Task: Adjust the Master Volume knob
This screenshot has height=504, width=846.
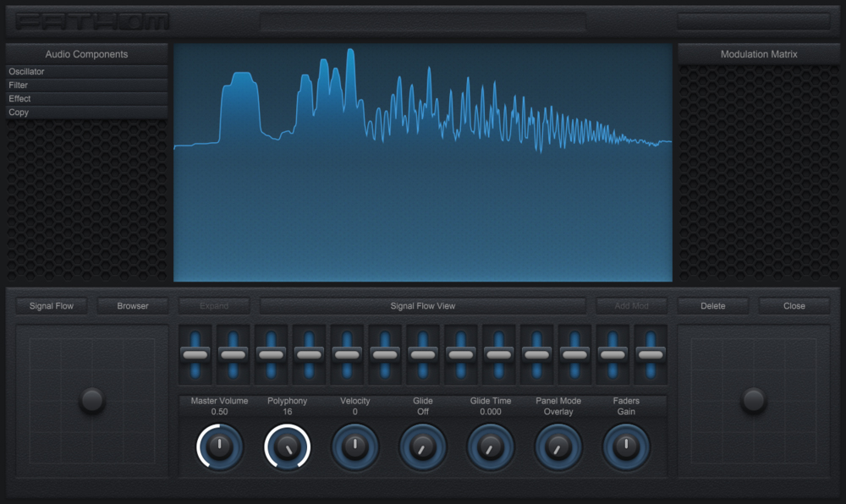Action: tap(219, 446)
